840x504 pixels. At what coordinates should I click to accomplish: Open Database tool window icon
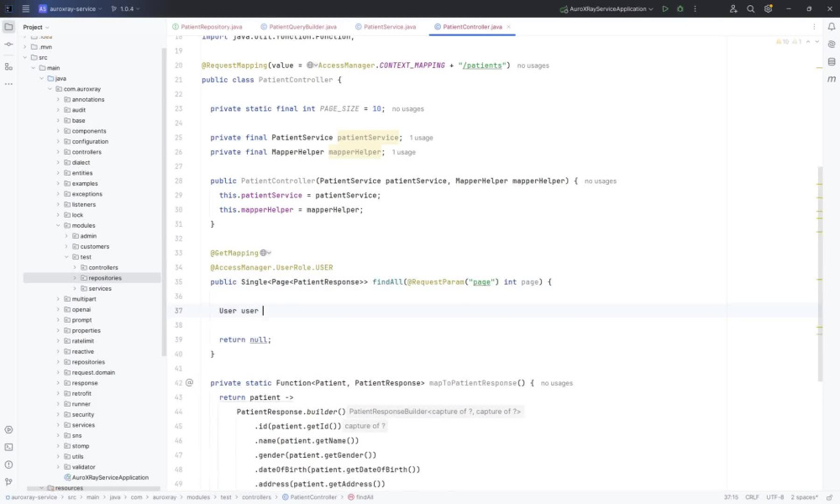tap(832, 61)
